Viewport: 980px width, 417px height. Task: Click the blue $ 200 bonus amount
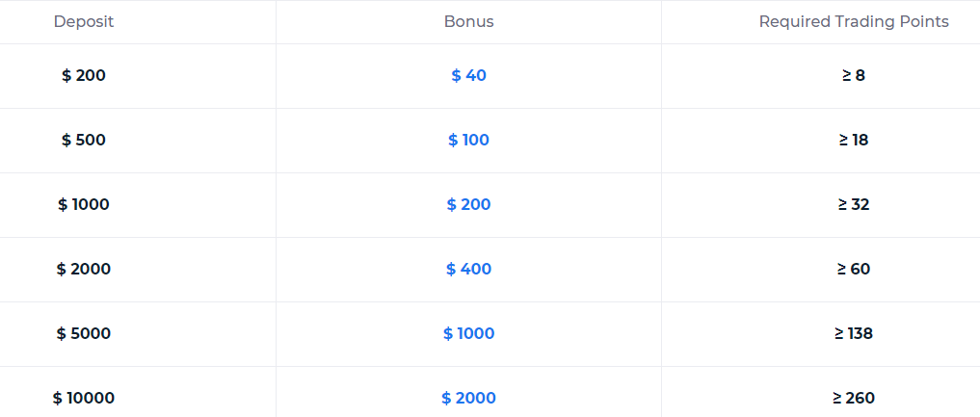(469, 204)
